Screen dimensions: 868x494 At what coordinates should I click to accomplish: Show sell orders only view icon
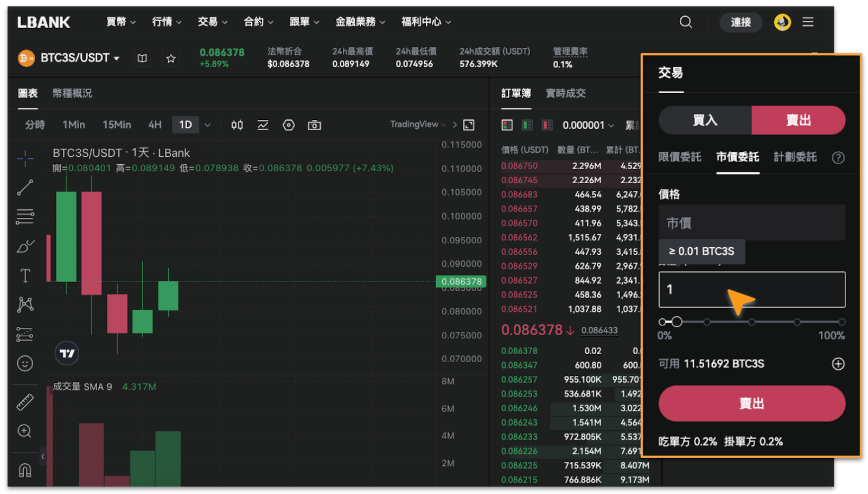(547, 125)
